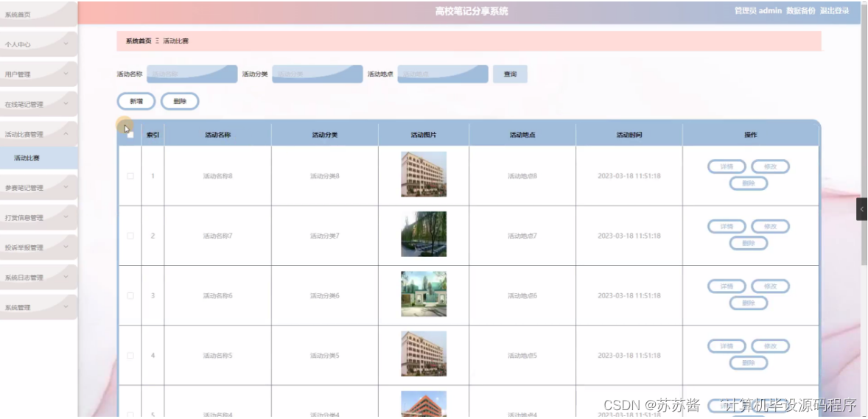Open 详情 for 活动名称7 row
Viewport: 868px width, 419px height.
pos(727,226)
